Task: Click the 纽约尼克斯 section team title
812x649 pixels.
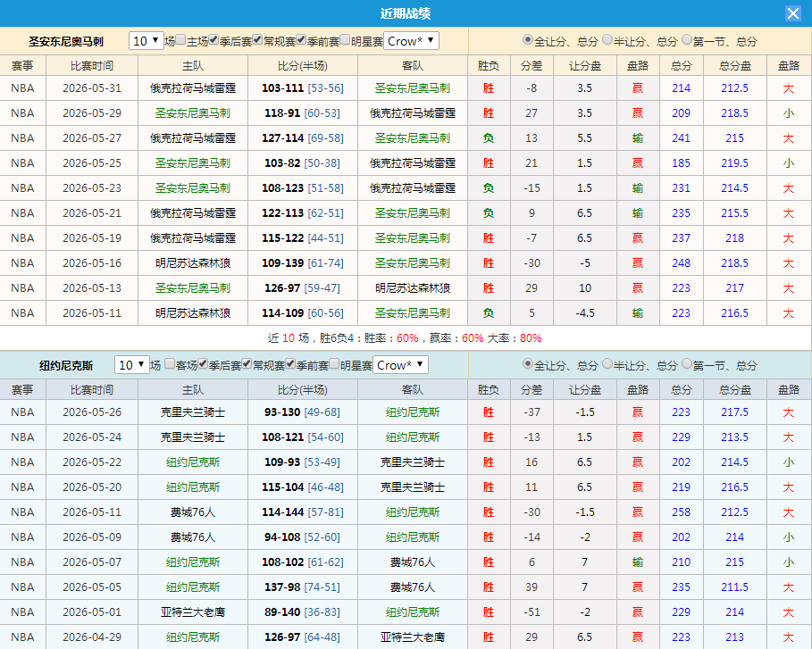Action: pyautogui.click(x=66, y=365)
